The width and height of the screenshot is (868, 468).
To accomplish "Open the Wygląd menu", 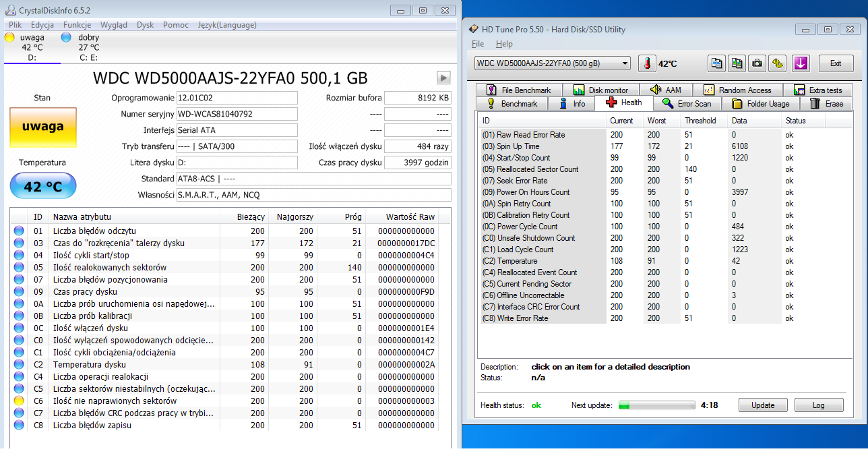I will 114,25.
